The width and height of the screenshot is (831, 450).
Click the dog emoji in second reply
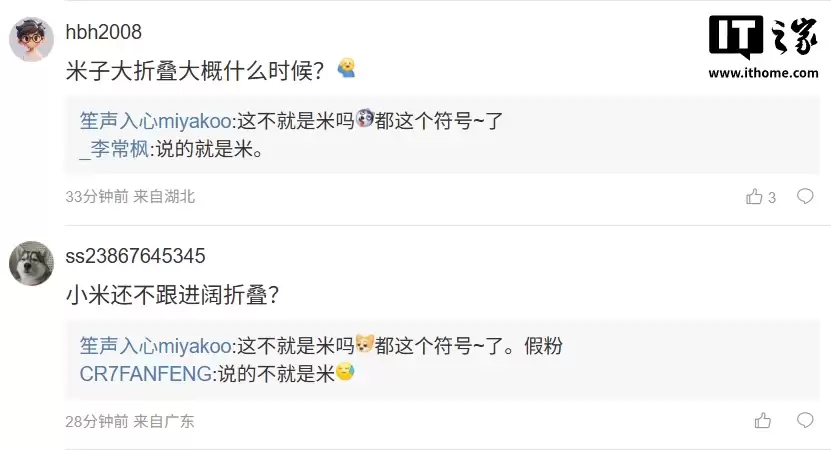pyautogui.click(x=365, y=345)
